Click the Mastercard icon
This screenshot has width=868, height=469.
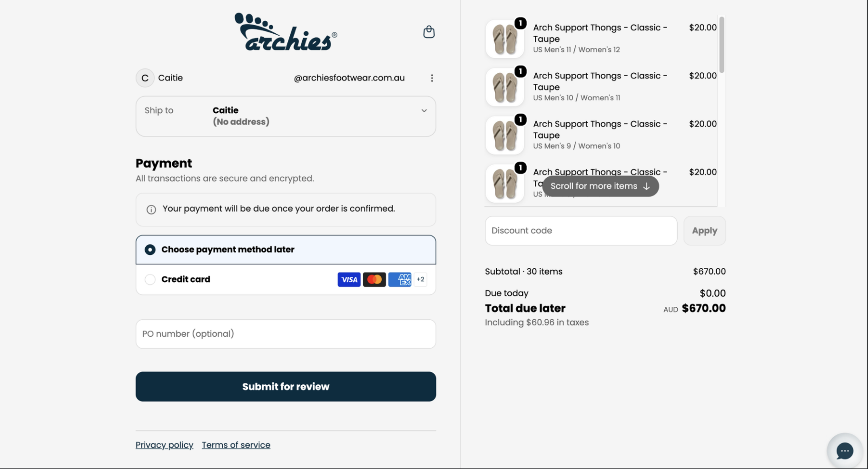tap(375, 279)
